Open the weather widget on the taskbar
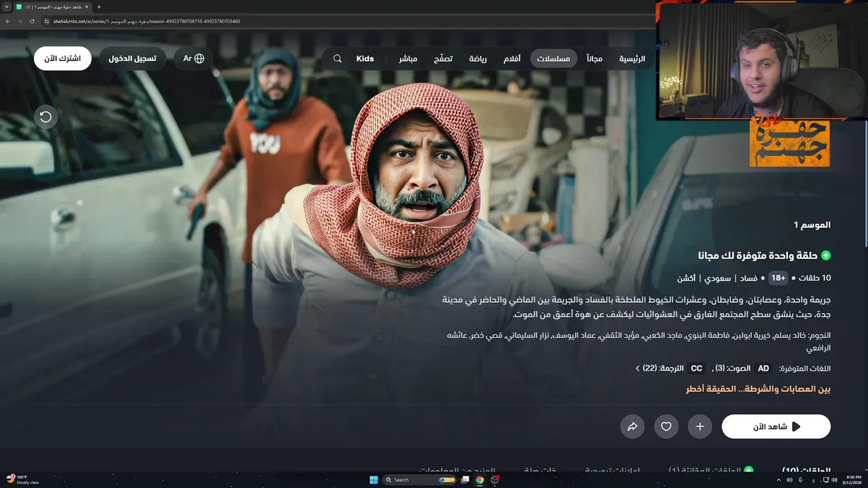This screenshot has width=868, height=488. [x=22, y=480]
